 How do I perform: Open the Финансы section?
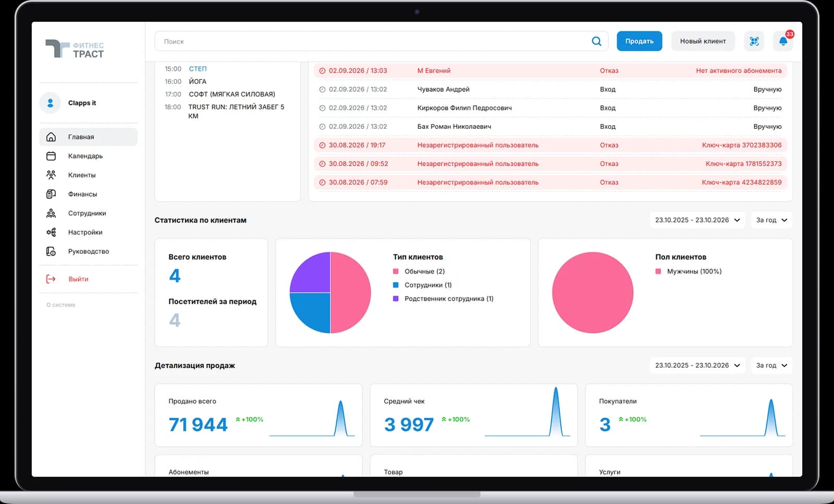[x=89, y=194]
